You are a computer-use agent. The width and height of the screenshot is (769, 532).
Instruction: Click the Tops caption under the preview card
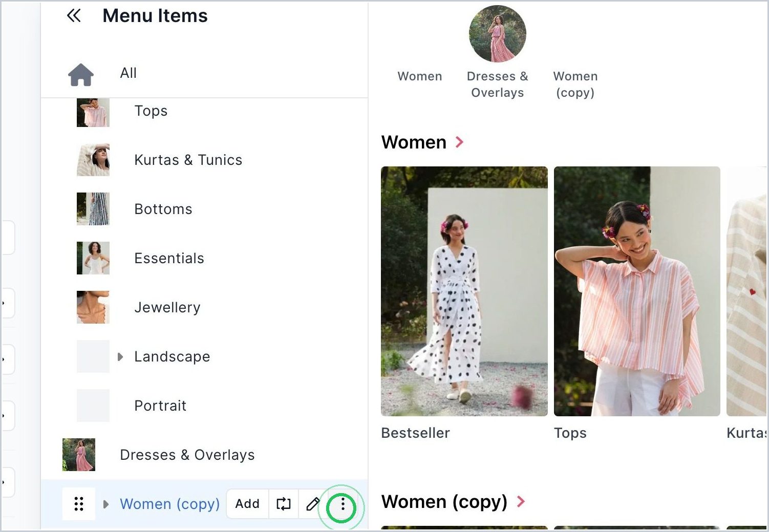(x=570, y=433)
